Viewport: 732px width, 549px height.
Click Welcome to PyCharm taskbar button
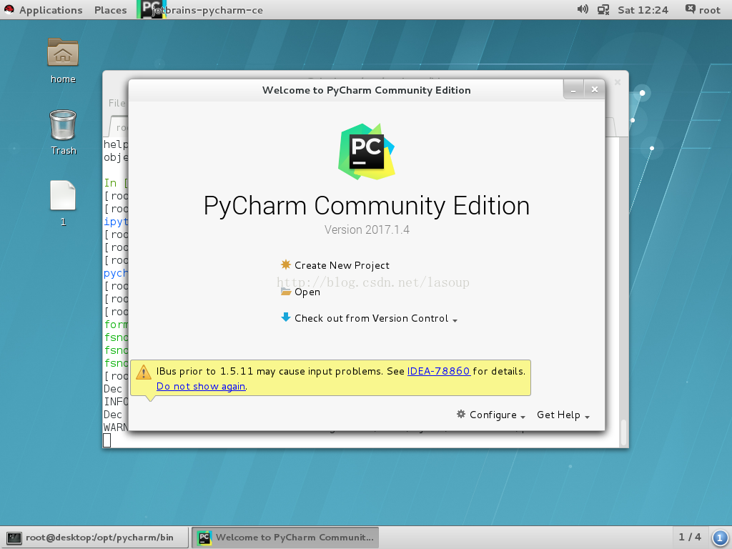click(x=285, y=537)
